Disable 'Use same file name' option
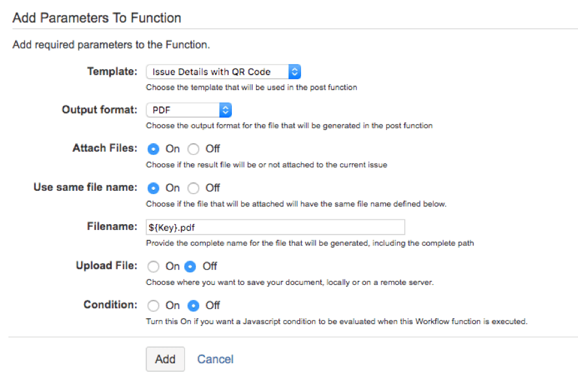578x392 pixels. coord(193,188)
